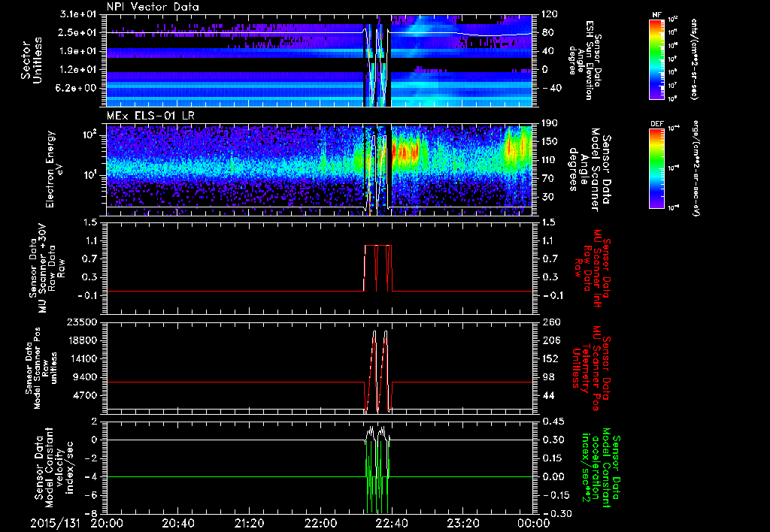Image resolution: width=770 pixels, height=532 pixels.
Task: Click the '-8' velocity tick label
Action: pos(92,513)
